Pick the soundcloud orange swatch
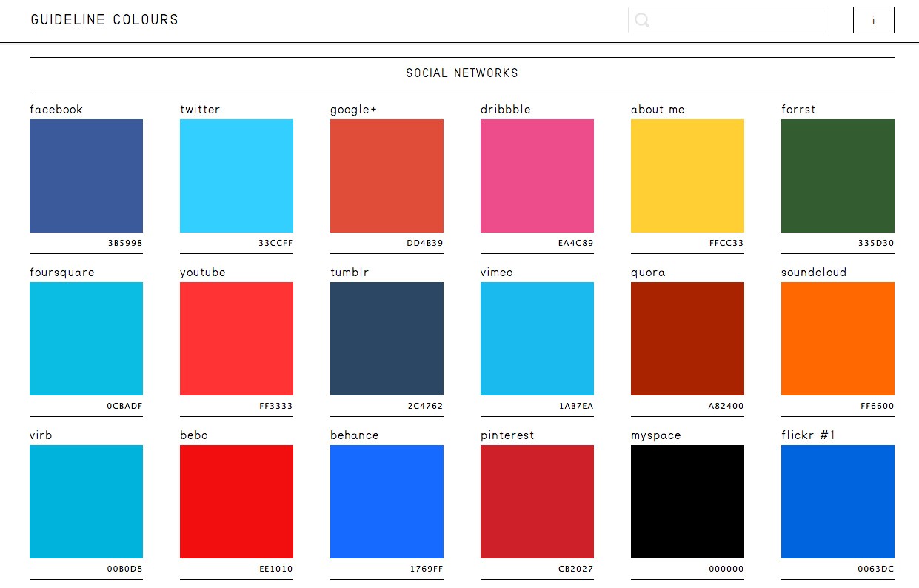The height and width of the screenshot is (588, 919). tap(838, 338)
